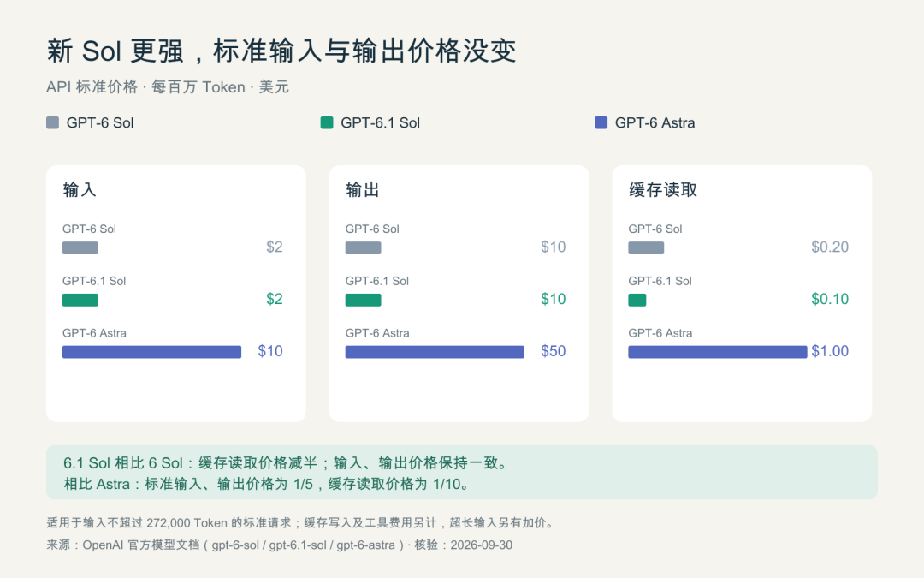This screenshot has height=578, width=924.
Task: Click the 输入 card heading
Action: click(80, 190)
